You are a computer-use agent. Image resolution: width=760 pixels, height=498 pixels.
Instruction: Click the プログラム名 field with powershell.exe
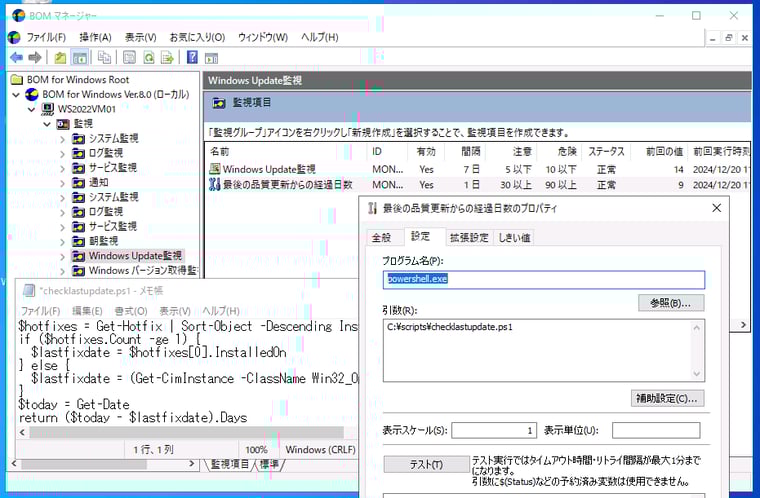(544, 280)
